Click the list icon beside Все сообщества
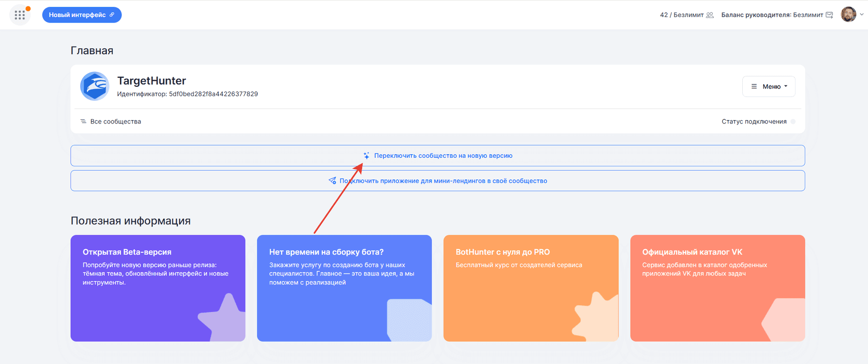868x364 pixels. click(x=83, y=121)
